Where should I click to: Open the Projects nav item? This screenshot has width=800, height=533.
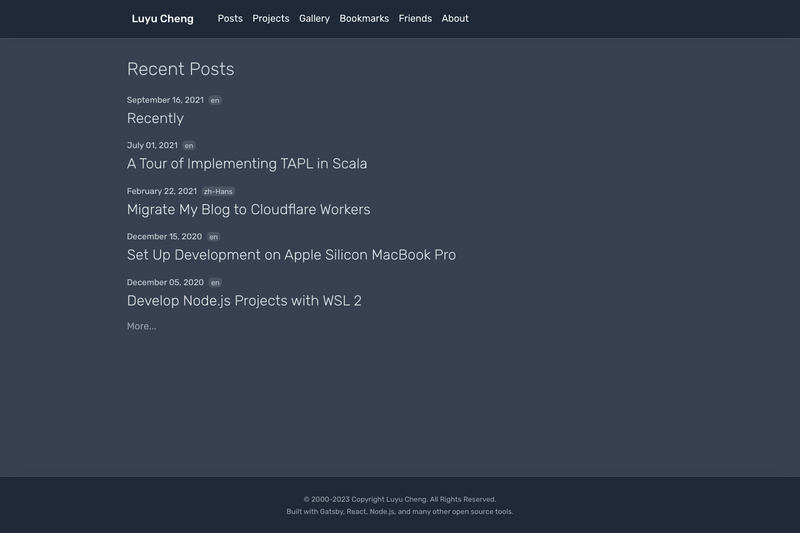click(x=270, y=19)
